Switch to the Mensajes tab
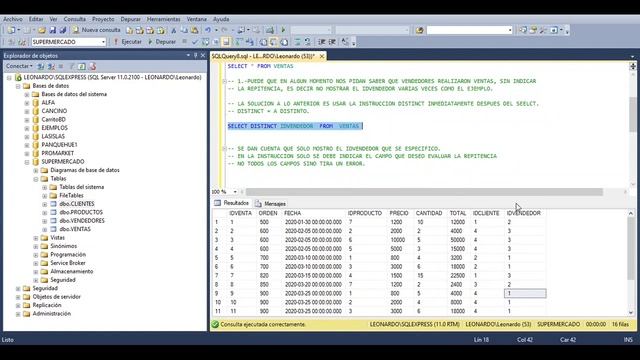Image resolution: width=640 pixels, height=360 pixels. click(270, 203)
